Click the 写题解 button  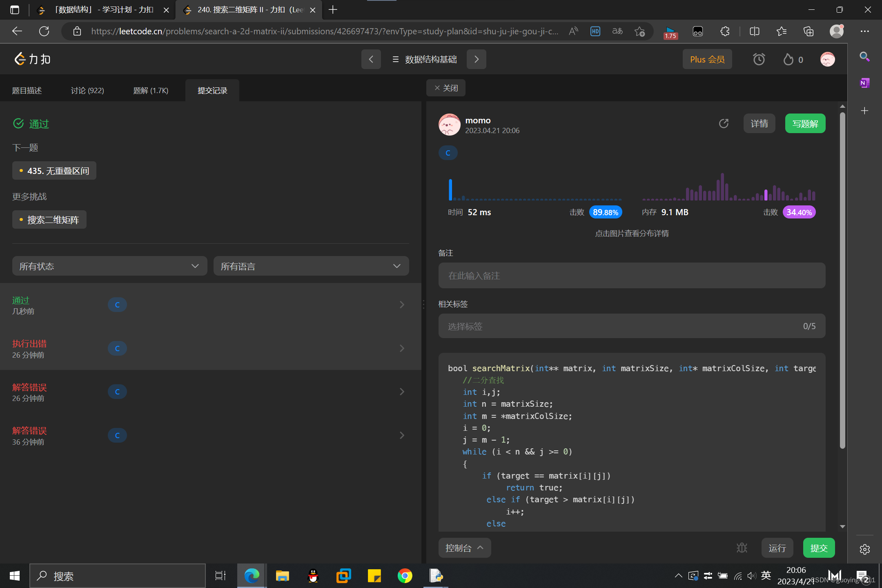pos(805,124)
